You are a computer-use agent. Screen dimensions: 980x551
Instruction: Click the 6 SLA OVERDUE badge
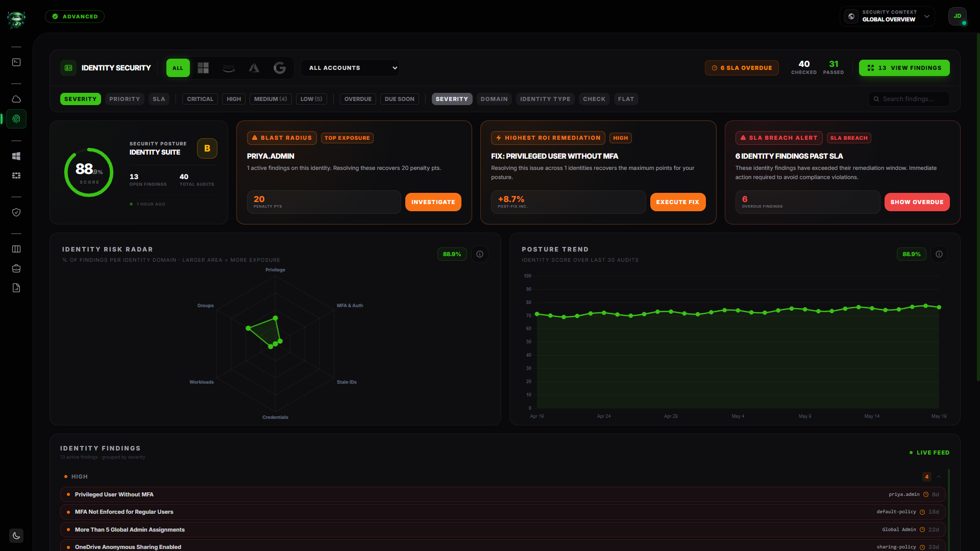[742, 68]
